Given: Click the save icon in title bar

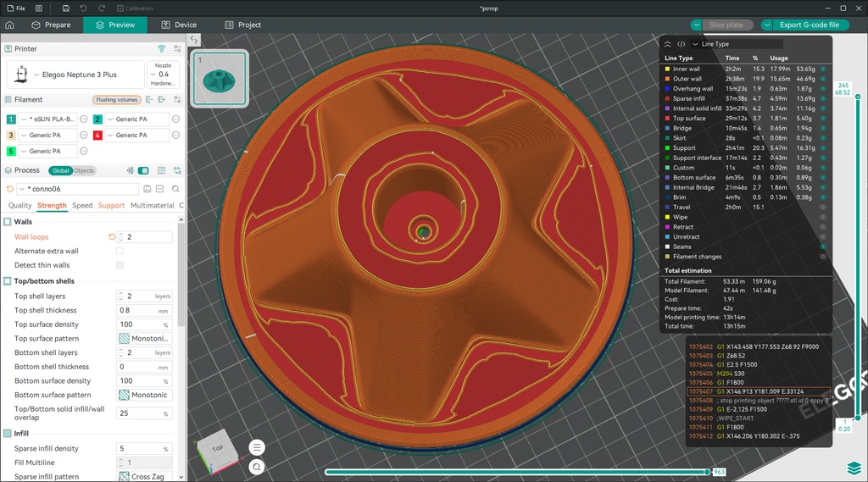Looking at the screenshot, I should pos(66,8).
